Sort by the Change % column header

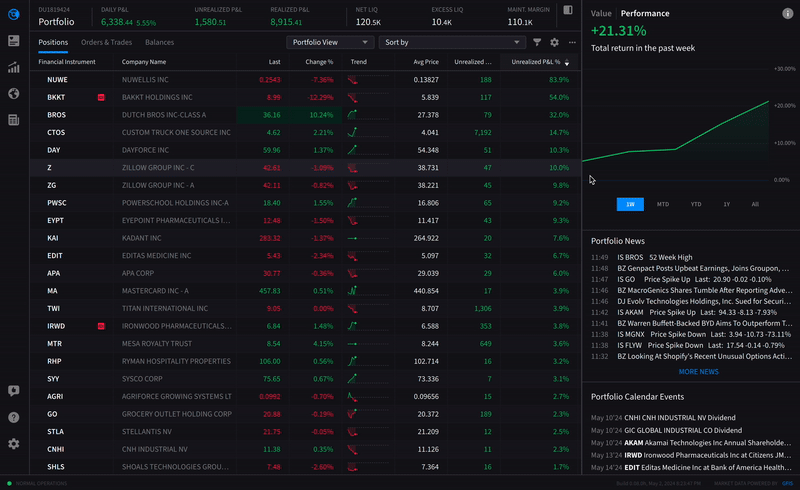(319, 62)
